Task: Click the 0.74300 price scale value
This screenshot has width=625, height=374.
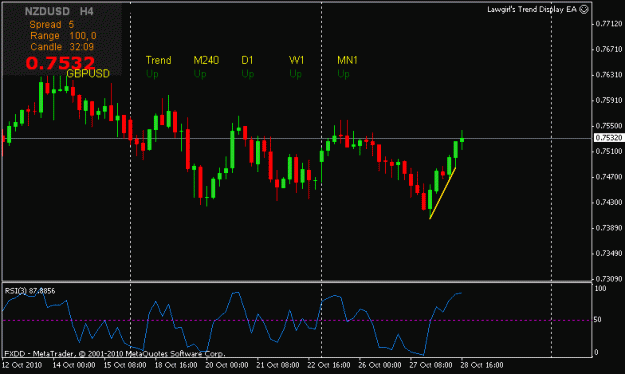Action: pyautogui.click(x=609, y=203)
